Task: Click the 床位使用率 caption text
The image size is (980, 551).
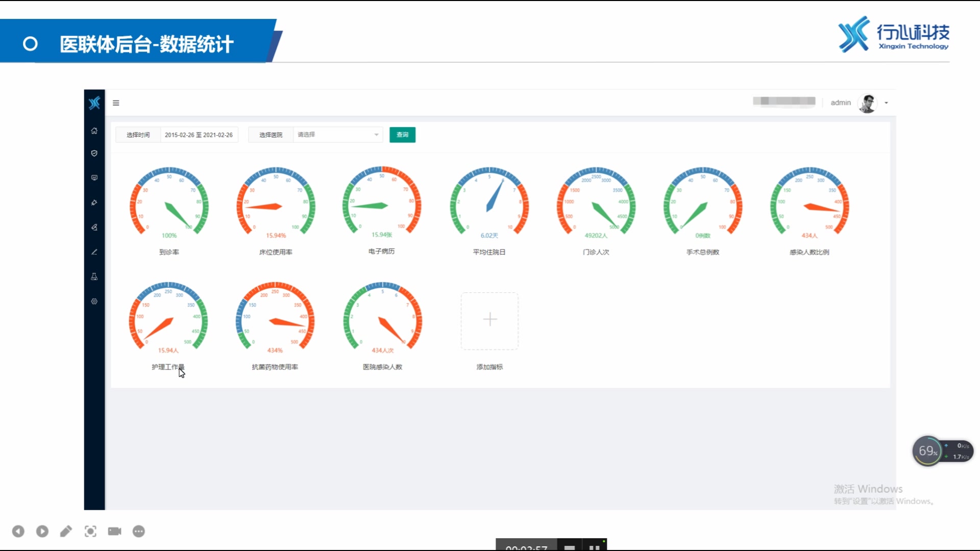Action: point(276,252)
